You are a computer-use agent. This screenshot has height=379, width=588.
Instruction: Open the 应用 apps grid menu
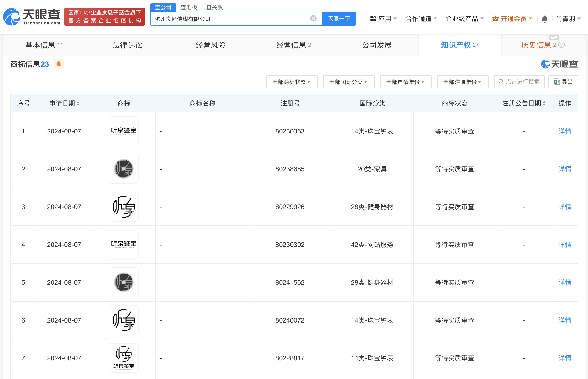(x=373, y=19)
